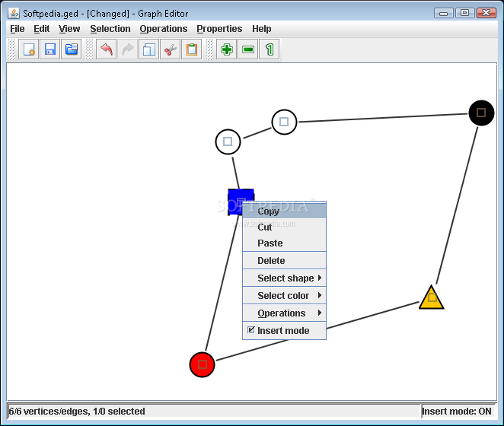504x426 pixels.
Task: Click the Copy toolbar icon
Action: (x=148, y=49)
